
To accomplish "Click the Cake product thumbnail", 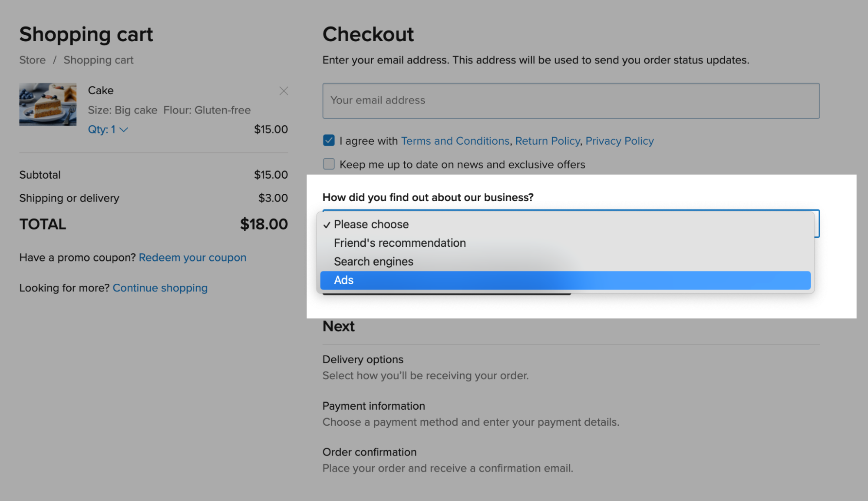I will tap(48, 104).
